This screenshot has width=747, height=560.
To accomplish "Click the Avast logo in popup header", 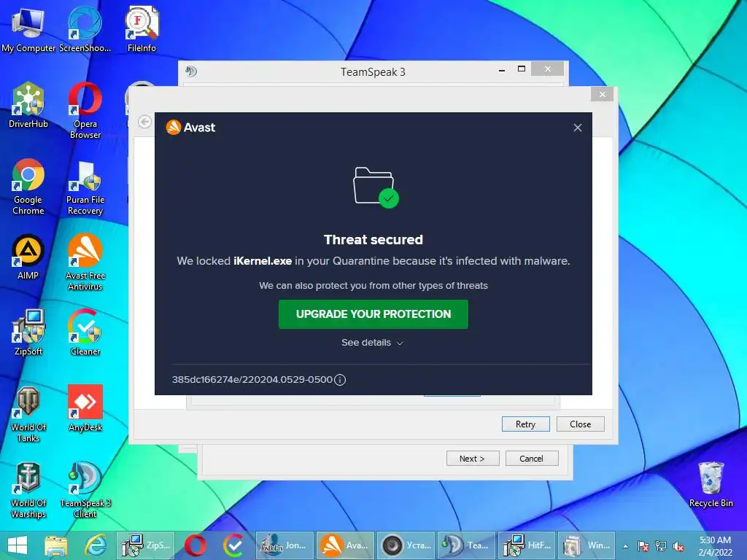I will tap(190, 128).
